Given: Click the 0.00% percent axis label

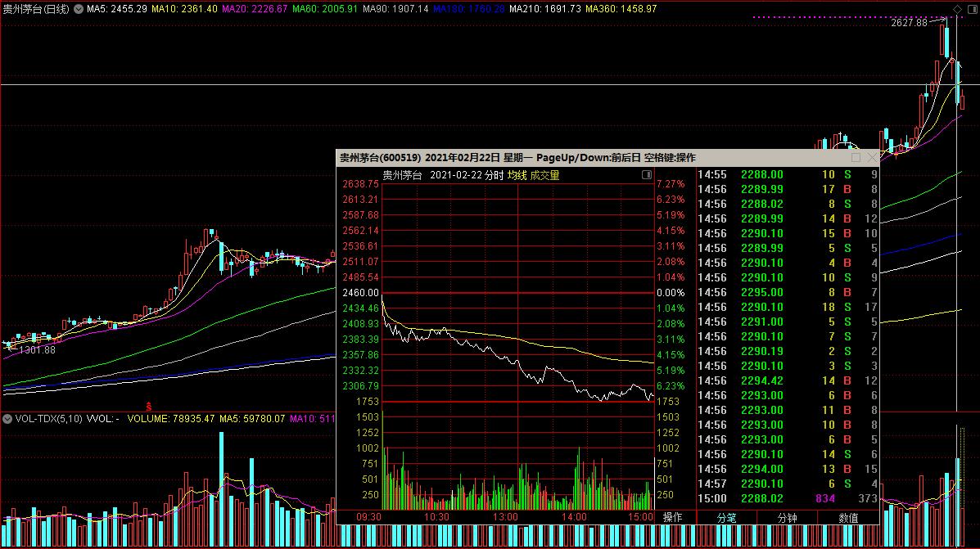Looking at the screenshot, I should pyautogui.click(x=671, y=293).
